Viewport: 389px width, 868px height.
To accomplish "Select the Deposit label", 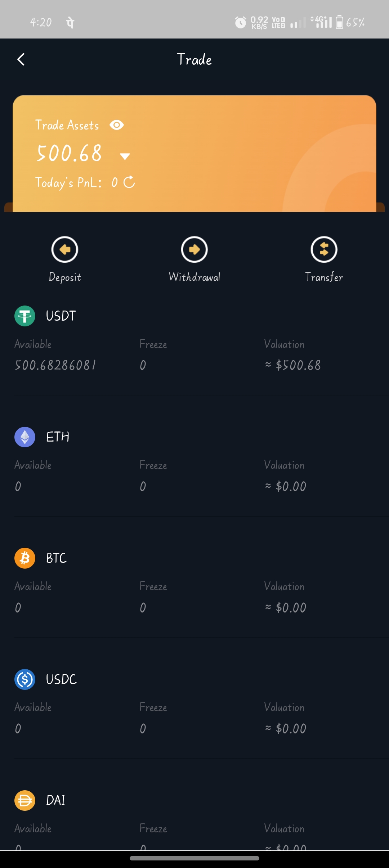I will [65, 277].
